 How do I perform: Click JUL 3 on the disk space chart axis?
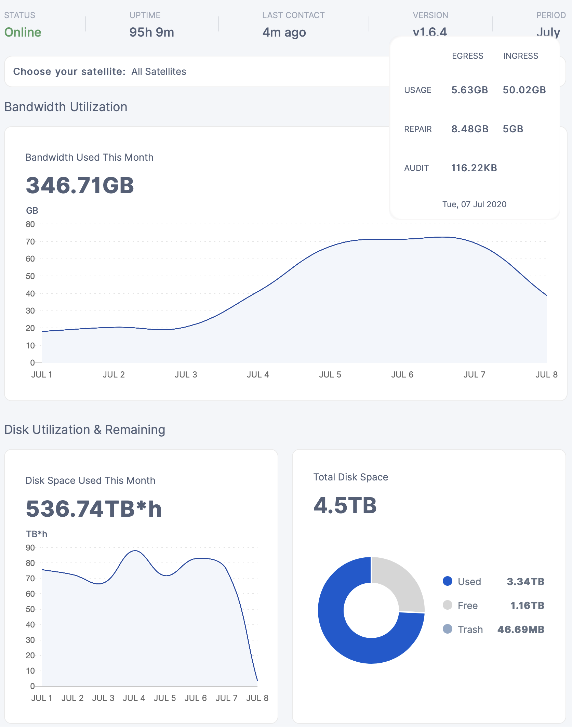[x=103, y=698]
